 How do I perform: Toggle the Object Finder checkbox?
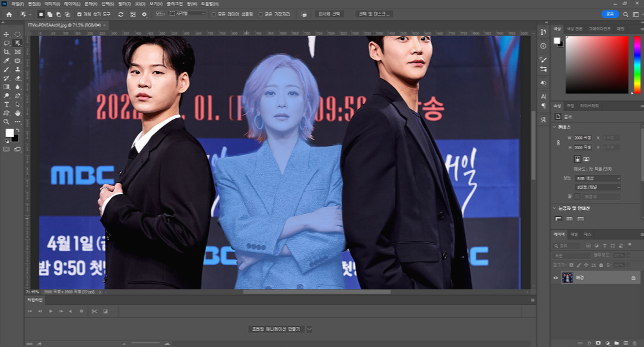(x=80, y=14)
